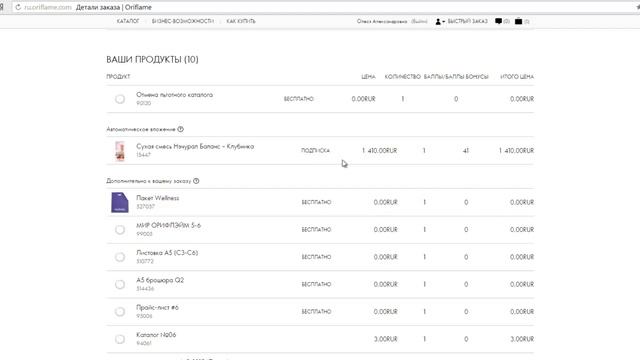
Task: Click placeholder circle icon for Прайс-лист #6
Action: pos(120,312)
